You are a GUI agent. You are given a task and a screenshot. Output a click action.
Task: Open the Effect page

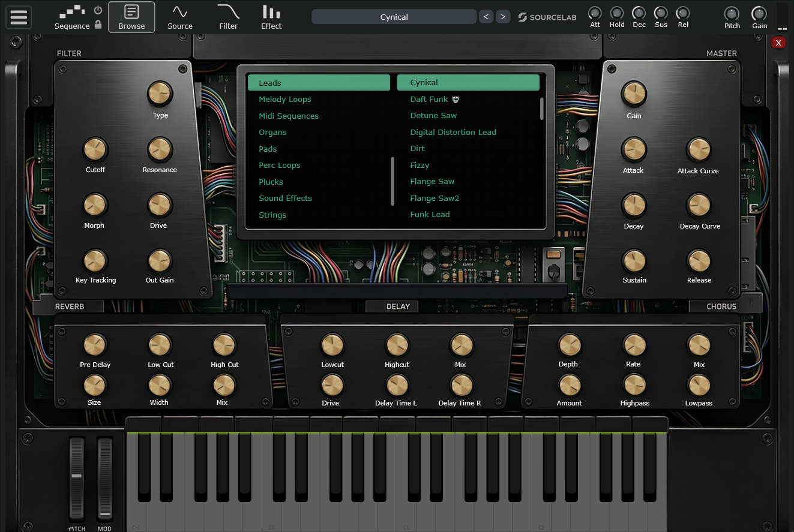(271, 17)
